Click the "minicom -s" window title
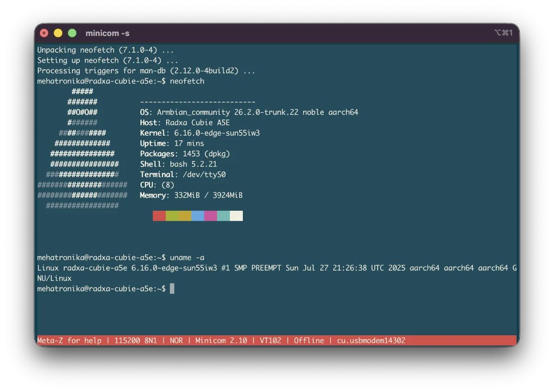Image resolution: width=554 pixels, height=392 pixels. 107,33
